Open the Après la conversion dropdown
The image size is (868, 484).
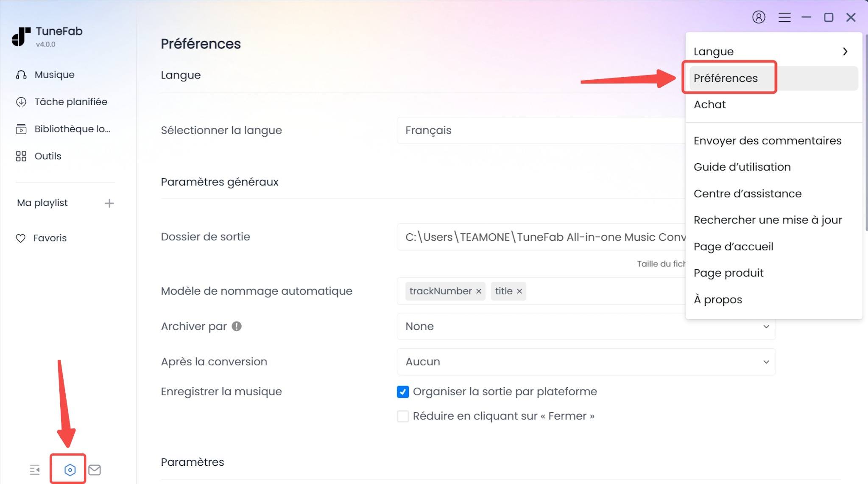click(x=766, y=361)
